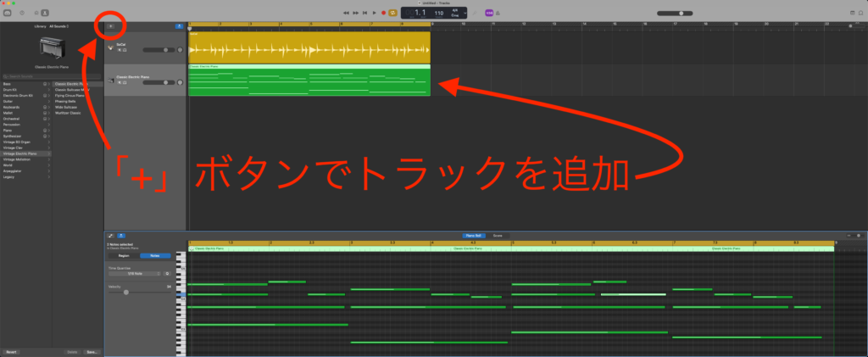Jump to beginning with Go to Start button

(364, 13)
